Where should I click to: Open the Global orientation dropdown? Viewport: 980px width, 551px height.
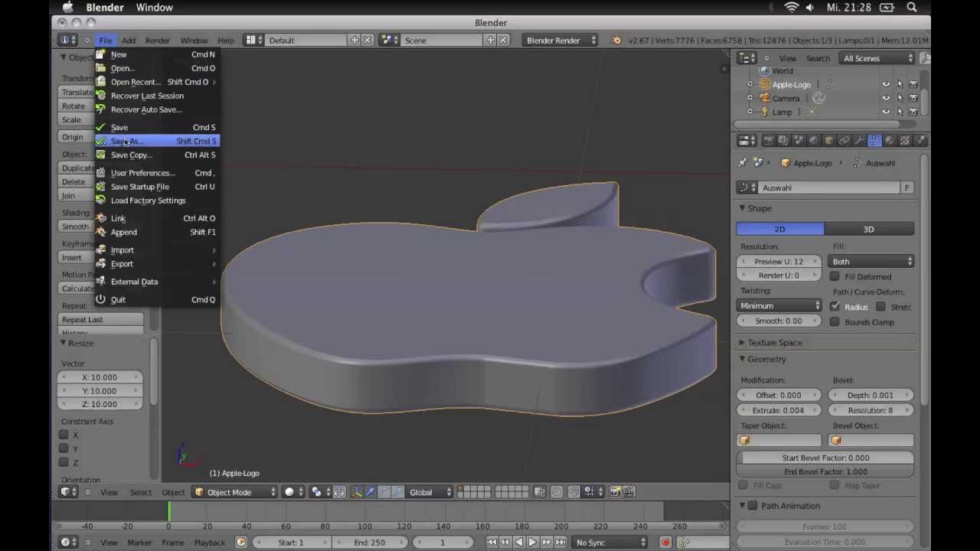coord(429,492)
